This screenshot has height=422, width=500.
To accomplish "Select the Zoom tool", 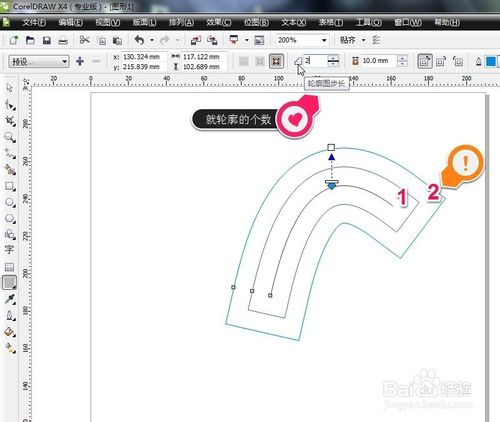I will pyautogui.click(x=10, y=137).
